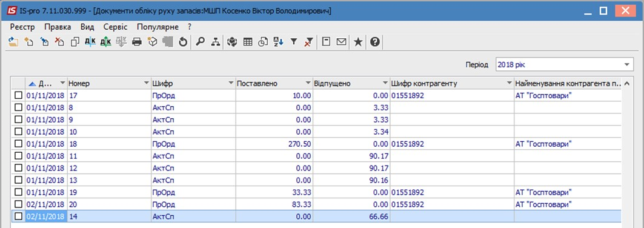Open the Сервіс menu
This screenshot has height=228, width=644.
[115, 27]
